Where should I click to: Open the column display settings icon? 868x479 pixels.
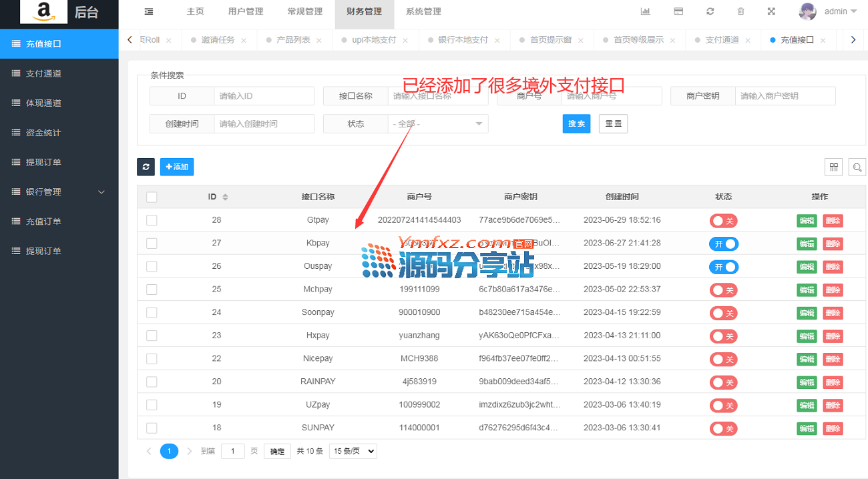tap(833, 167)
